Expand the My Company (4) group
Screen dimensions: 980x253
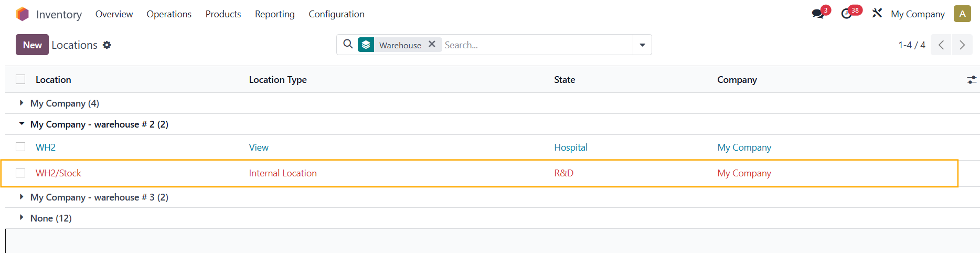[22, 103]
